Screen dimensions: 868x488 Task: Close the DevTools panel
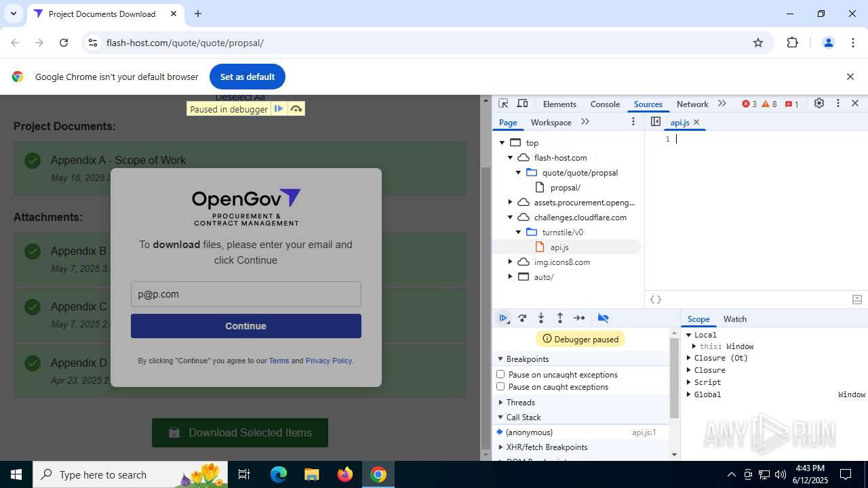[x=855, y=104]
